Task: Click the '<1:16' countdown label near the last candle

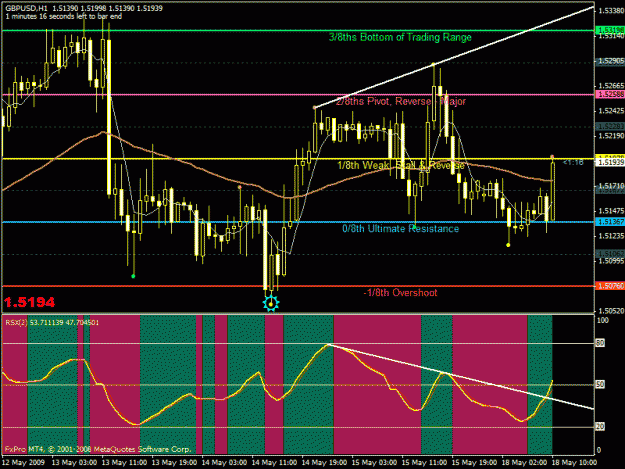Action: [x=573, y=162]
